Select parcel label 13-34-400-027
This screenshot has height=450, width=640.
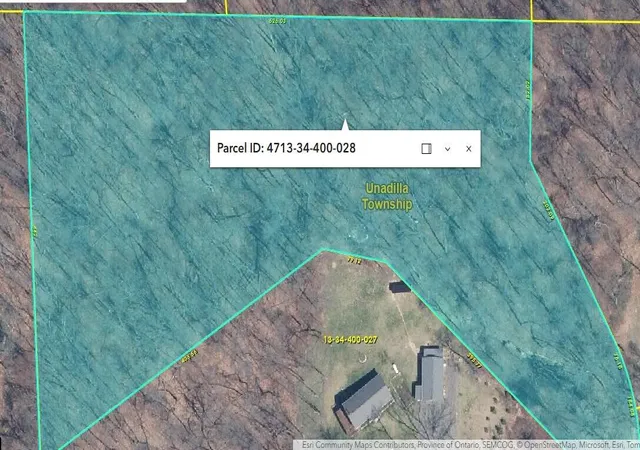coord(350,339)
